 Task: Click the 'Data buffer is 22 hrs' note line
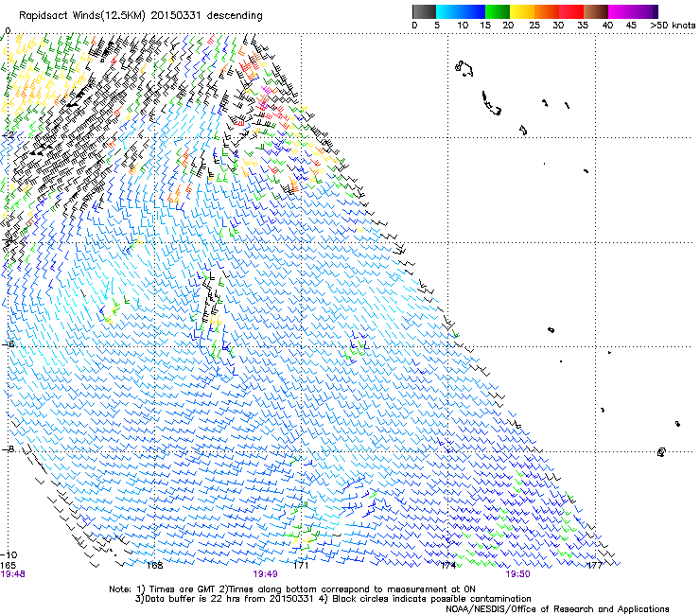click(333, 599)
